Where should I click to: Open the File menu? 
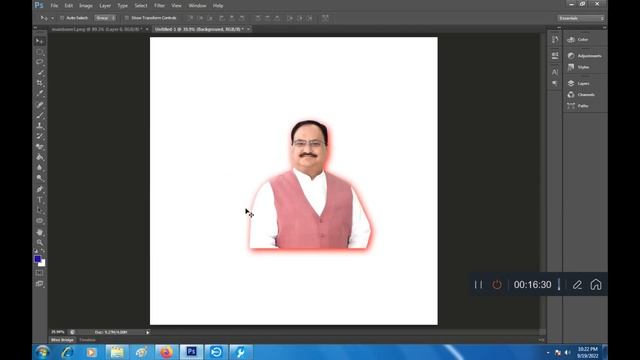coord(54,6)
